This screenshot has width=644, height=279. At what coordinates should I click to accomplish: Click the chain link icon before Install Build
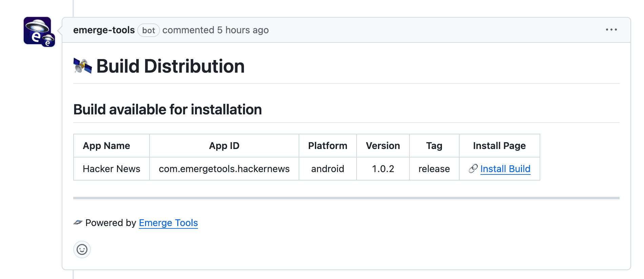473,169
